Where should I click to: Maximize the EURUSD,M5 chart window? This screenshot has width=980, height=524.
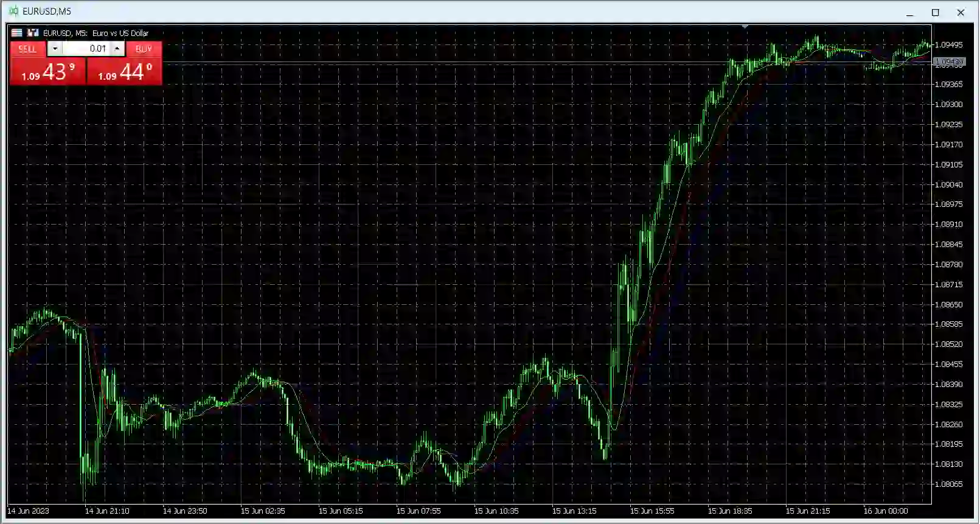(936, 12)
